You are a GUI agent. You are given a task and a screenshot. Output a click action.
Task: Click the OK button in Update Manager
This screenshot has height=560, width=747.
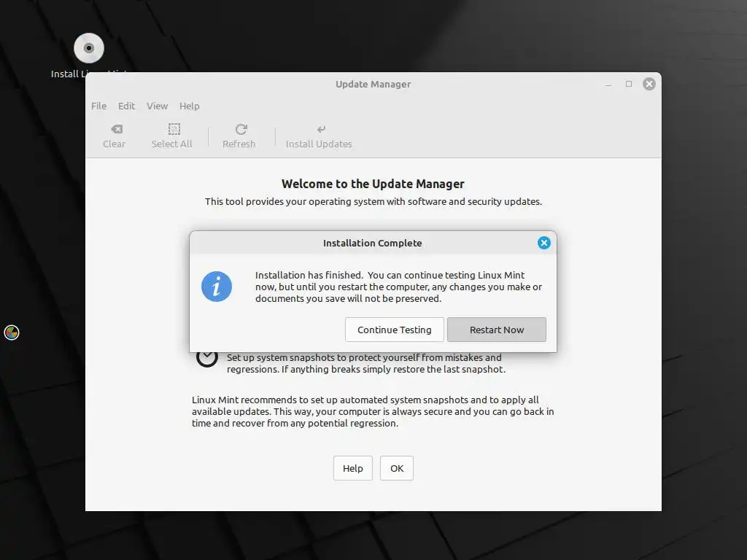click(x=396, y=468)
